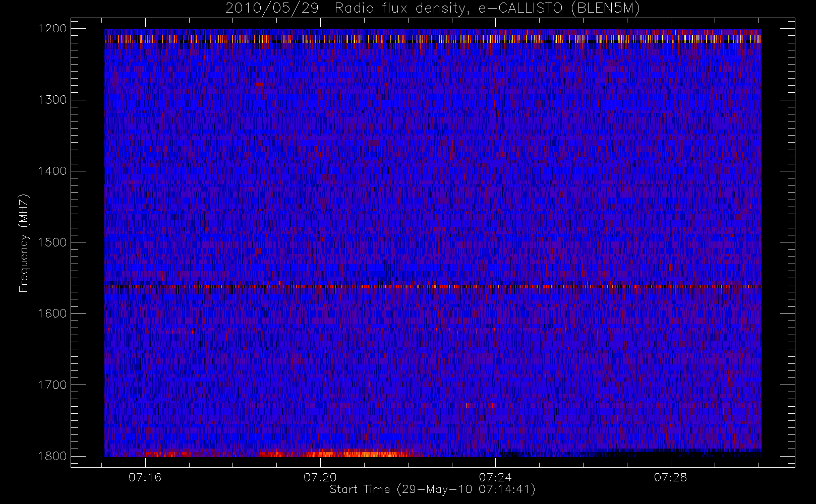Click the 07:20 time tick label
The width and height of the screenshot is (816, 504).
click(x=320, y=477)
